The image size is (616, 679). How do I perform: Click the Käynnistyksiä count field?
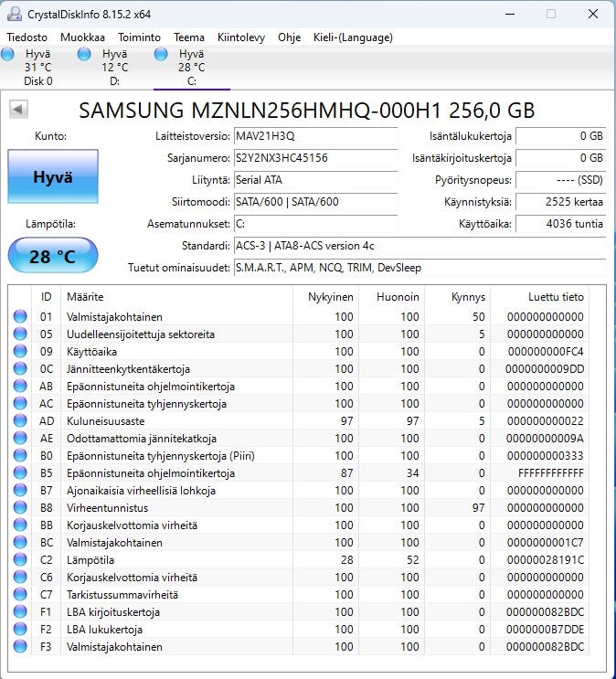(560, 202)
